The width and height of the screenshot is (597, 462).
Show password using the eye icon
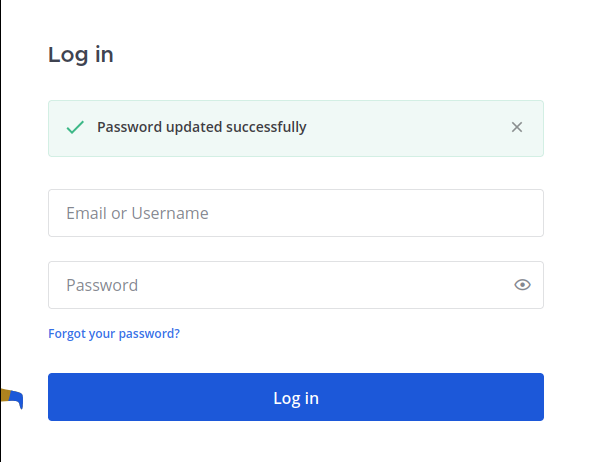[522, 285]
